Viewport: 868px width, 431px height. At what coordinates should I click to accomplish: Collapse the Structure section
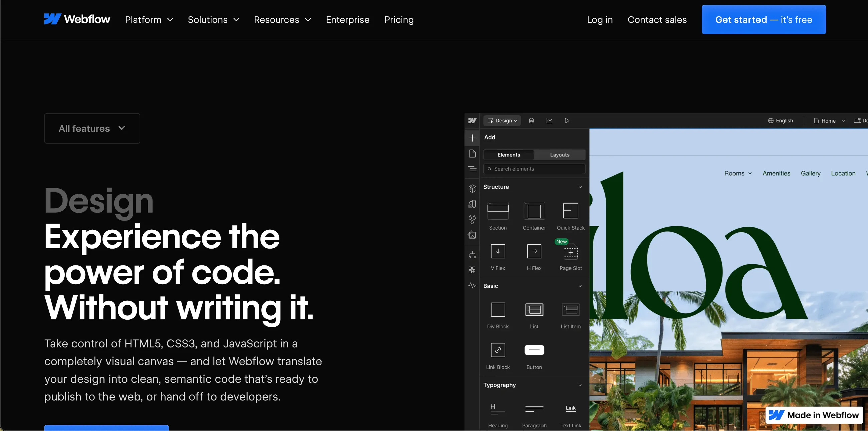click(580, 187)
